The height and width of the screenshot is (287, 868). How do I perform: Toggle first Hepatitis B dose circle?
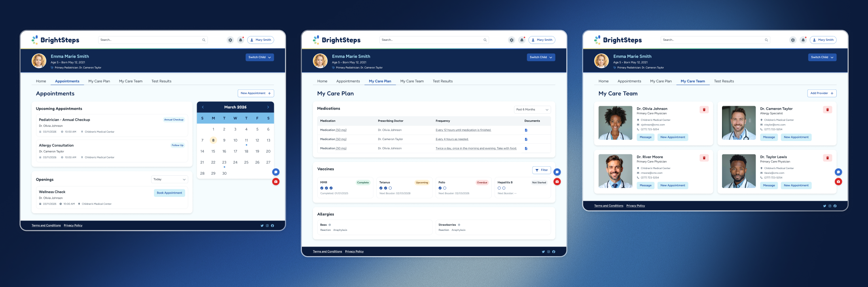tap(499, 188)
